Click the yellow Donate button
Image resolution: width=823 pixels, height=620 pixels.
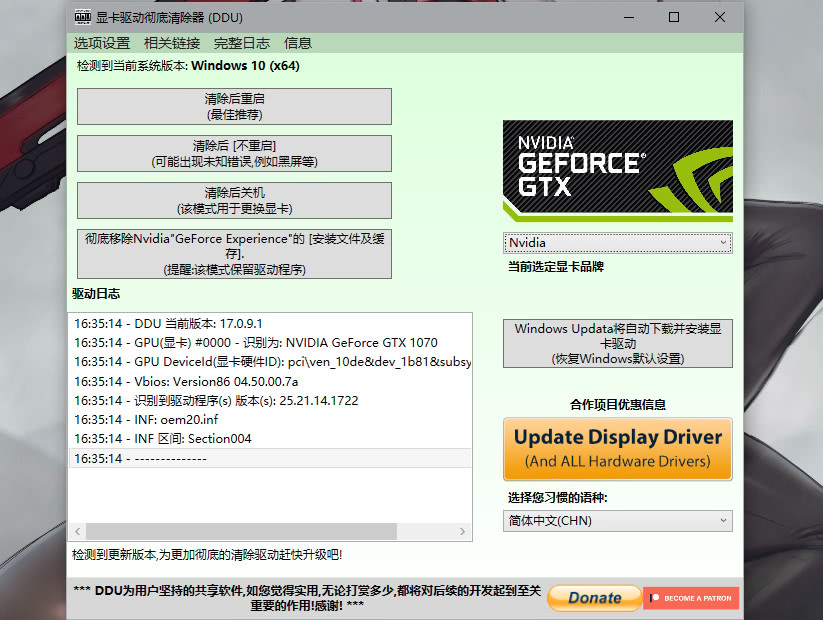coord(595,598)
